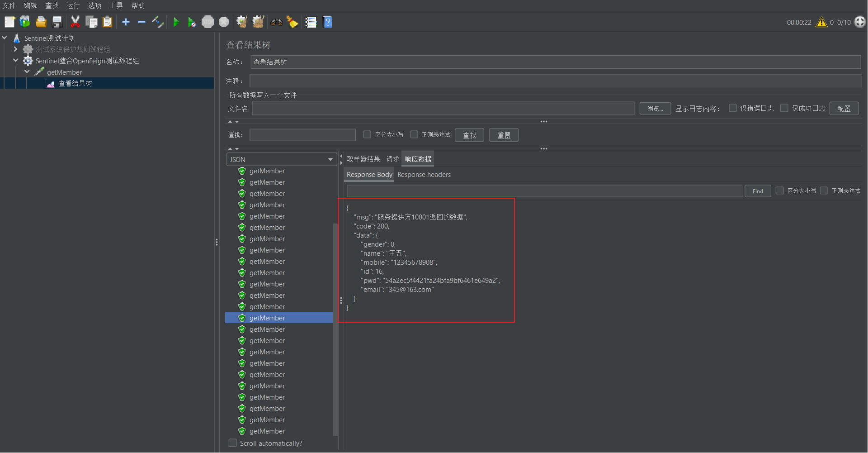Enable the 仅成功日志 checkbox
The image size is (868, 453).
point(784,108)
